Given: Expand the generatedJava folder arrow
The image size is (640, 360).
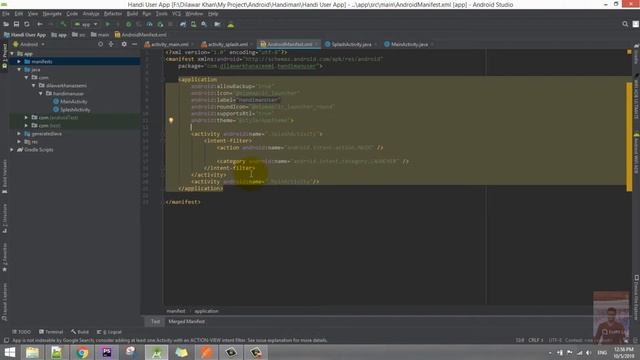Looking at the screenshot, I should pyautogui.click(x=19, y=133).
